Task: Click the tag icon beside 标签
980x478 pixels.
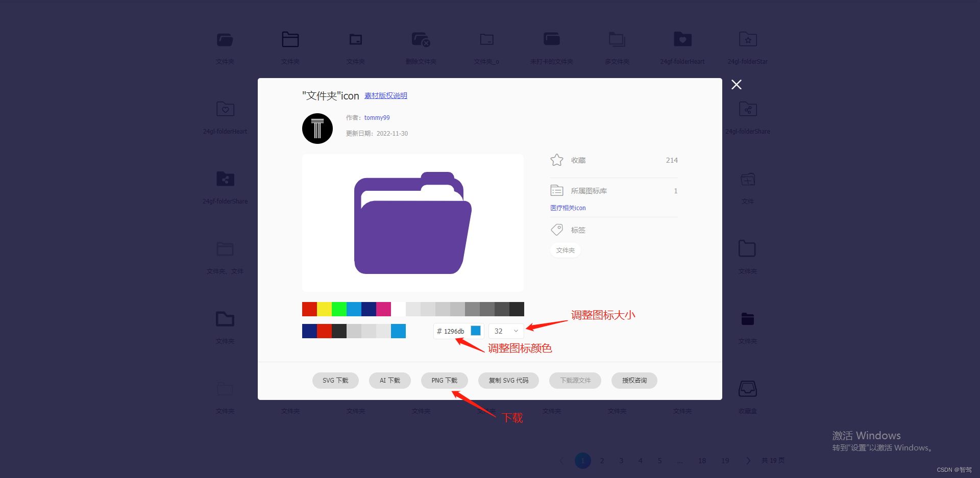Action: (557, 230)
